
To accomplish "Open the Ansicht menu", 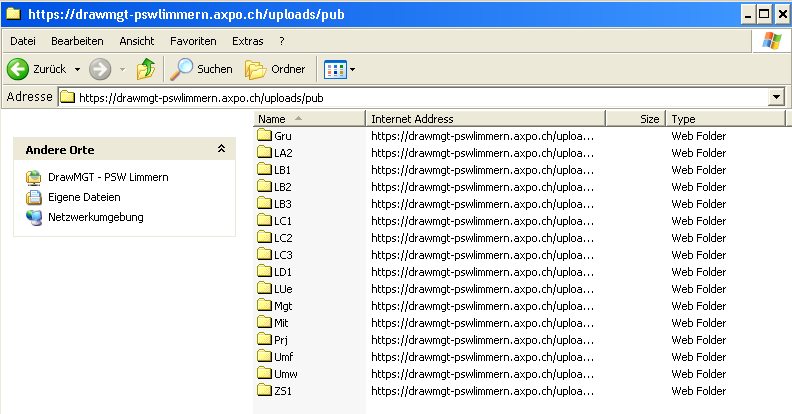I will point(137,41).
